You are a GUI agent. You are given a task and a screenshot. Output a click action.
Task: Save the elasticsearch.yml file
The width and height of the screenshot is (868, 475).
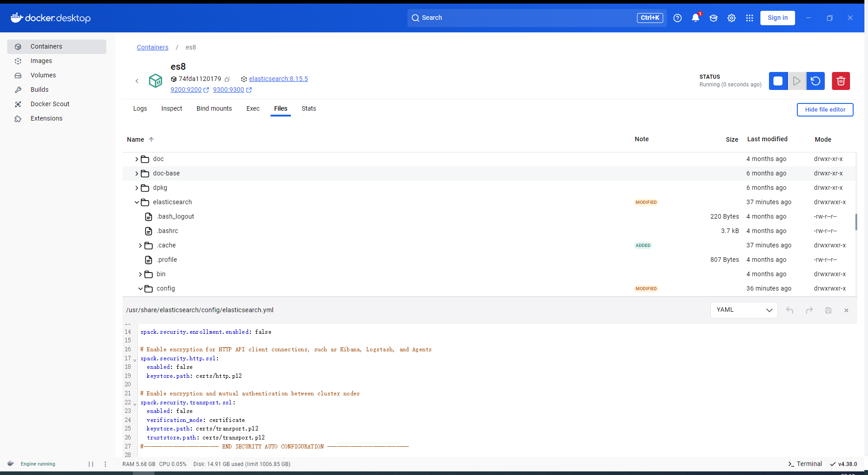[828, 310]
